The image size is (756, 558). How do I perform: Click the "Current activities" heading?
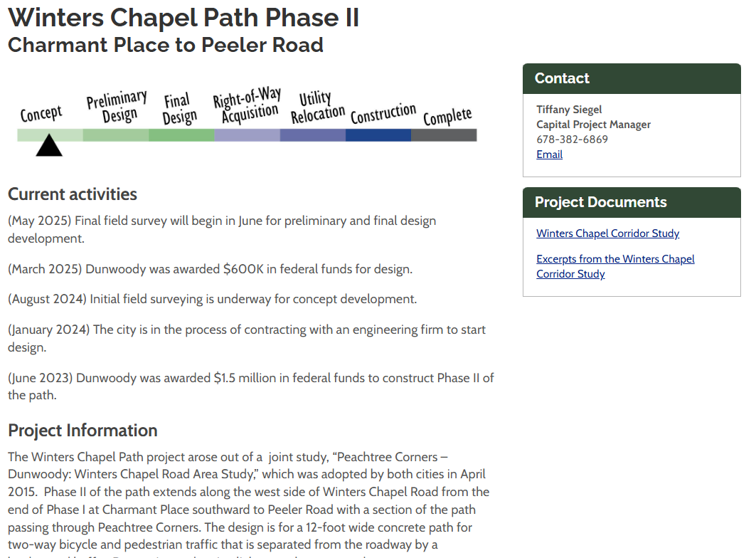[x=73, y=194]
